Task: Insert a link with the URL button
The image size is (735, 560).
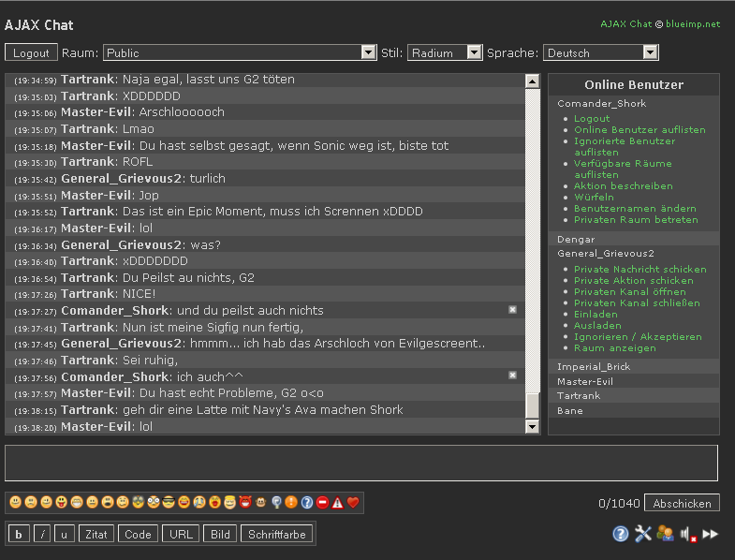Action: [x=181, y=534]
